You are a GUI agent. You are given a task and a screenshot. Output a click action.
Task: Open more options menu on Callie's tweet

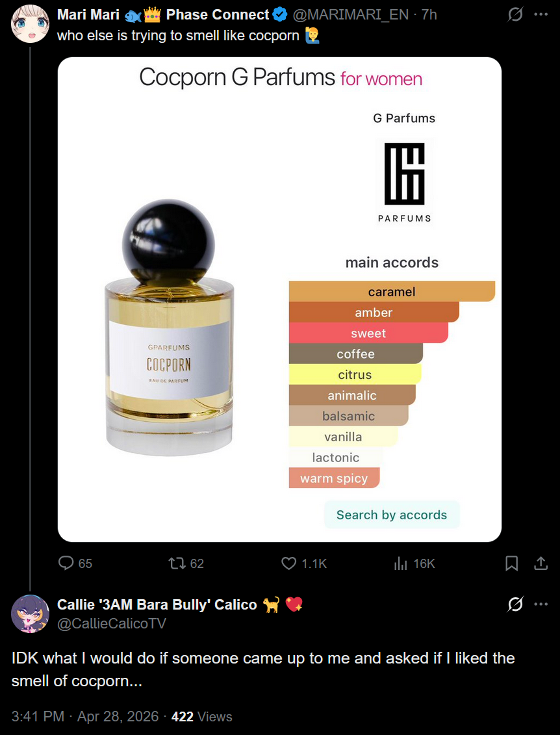(541, 604)
